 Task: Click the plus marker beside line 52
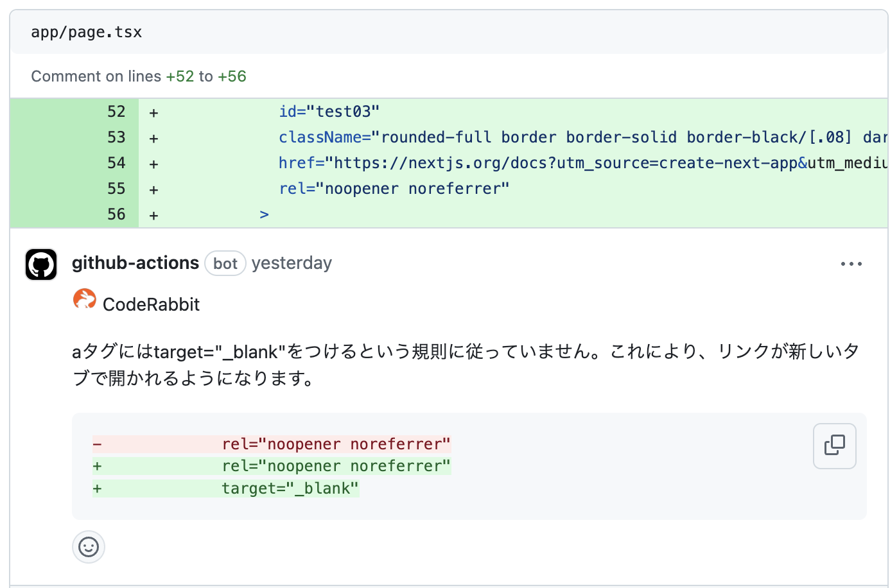pyautogui.click(x=153, y=111)
